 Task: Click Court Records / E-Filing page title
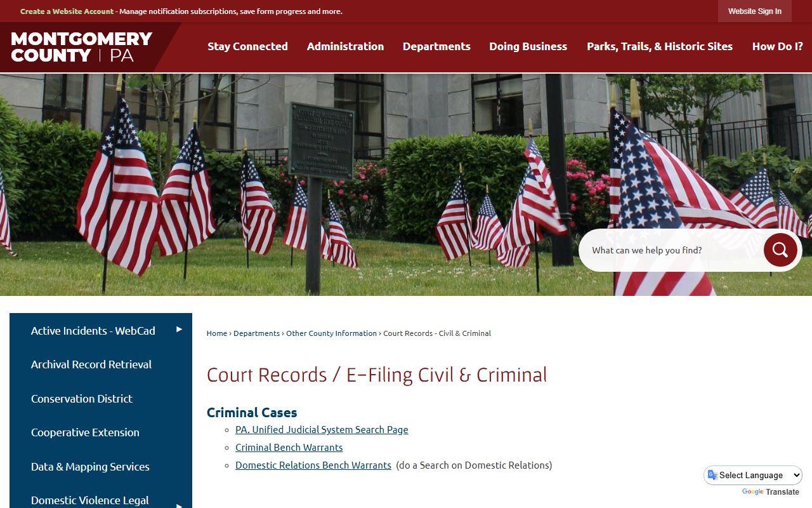[x=377, y=375]
